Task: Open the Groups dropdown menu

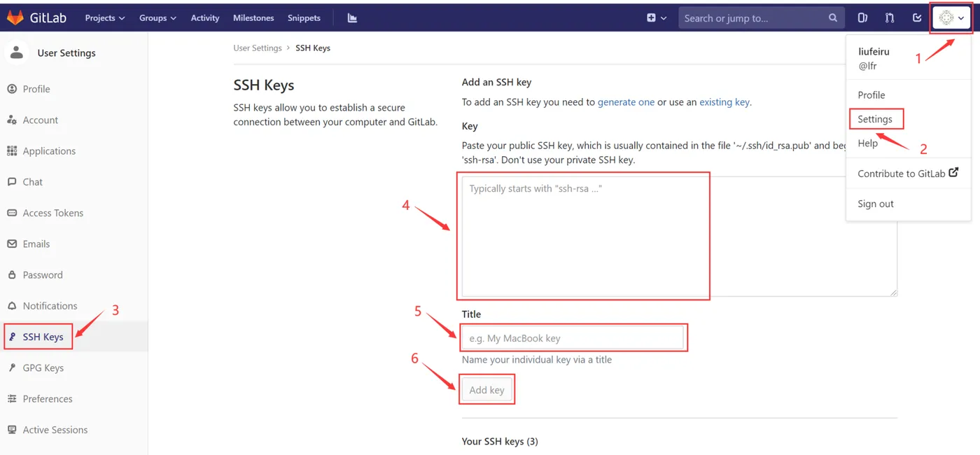Action: [x=157, y=17]
